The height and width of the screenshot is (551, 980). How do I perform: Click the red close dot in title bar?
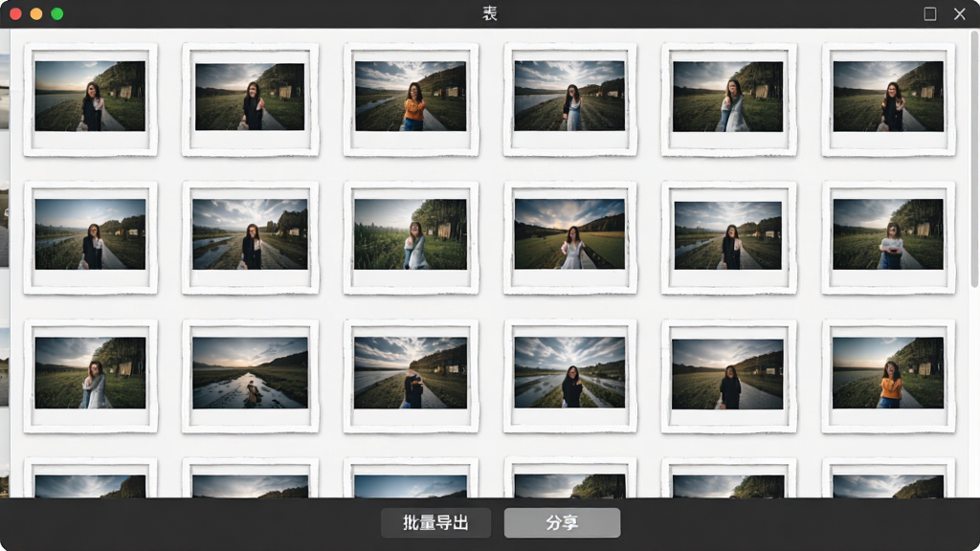point(15,13)
